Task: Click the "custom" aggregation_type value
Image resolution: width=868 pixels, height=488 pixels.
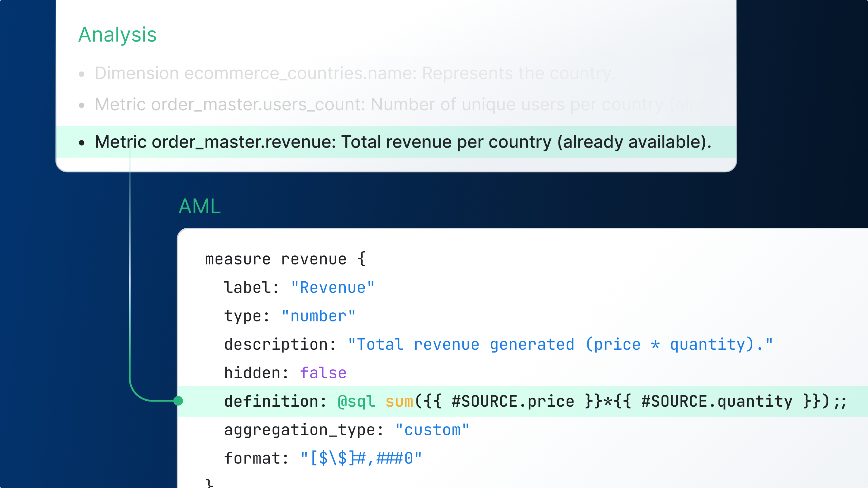Action: click(x=432, y=430)
